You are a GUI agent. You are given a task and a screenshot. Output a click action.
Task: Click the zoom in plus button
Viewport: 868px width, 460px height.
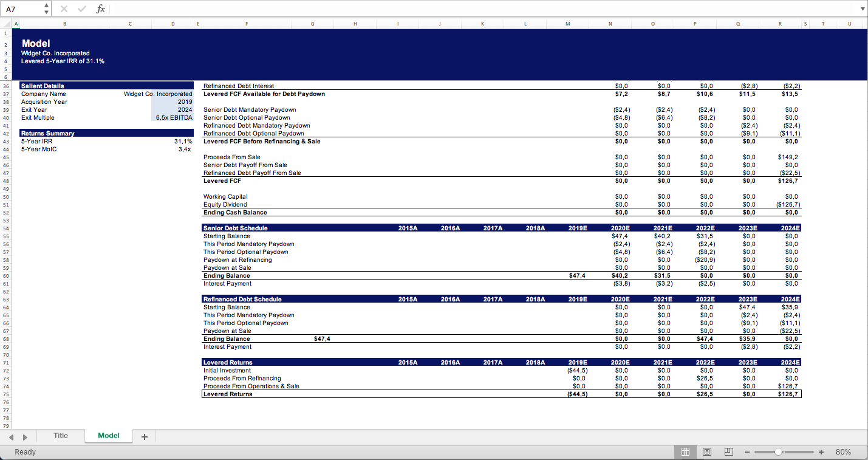click(821, 451)
